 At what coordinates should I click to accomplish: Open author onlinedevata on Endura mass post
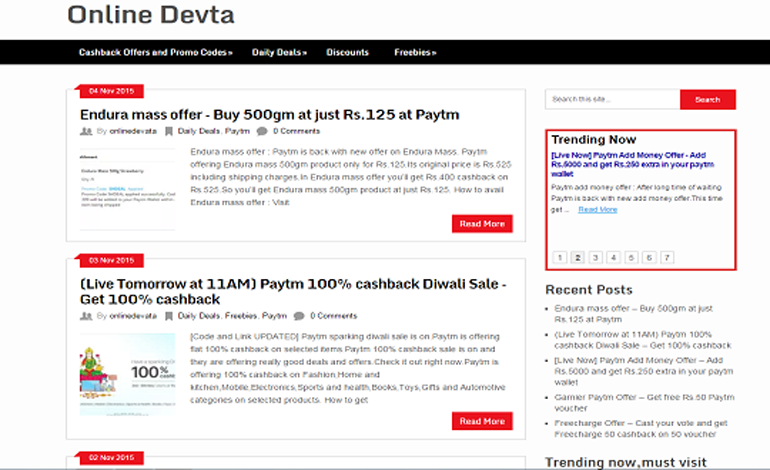(x=133, y=131)
